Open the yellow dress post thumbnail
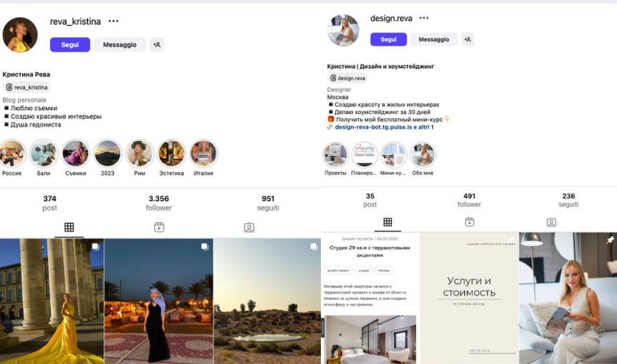 52,301
